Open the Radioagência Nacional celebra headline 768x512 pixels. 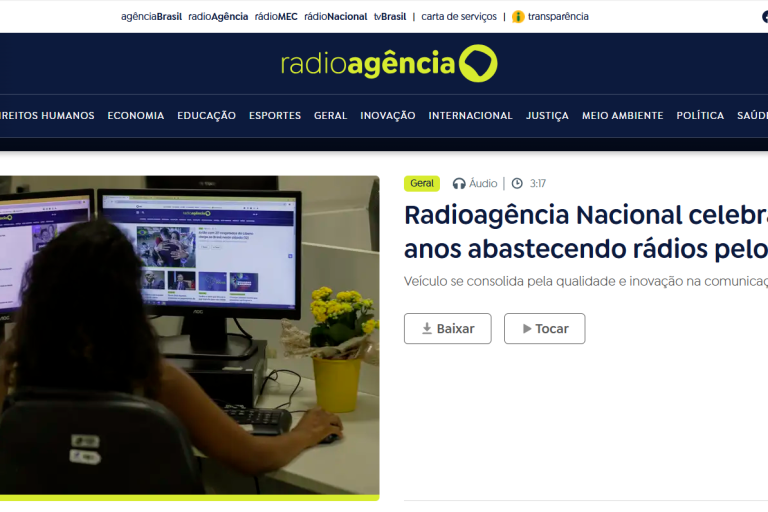coord(586,232)
